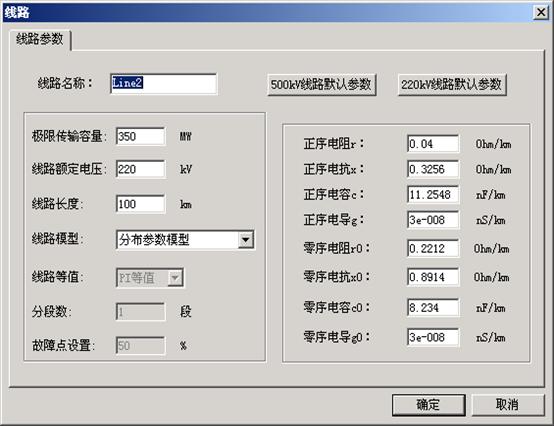
Task: Click the 极限传输容量 input field
Action: click(141, 136)
